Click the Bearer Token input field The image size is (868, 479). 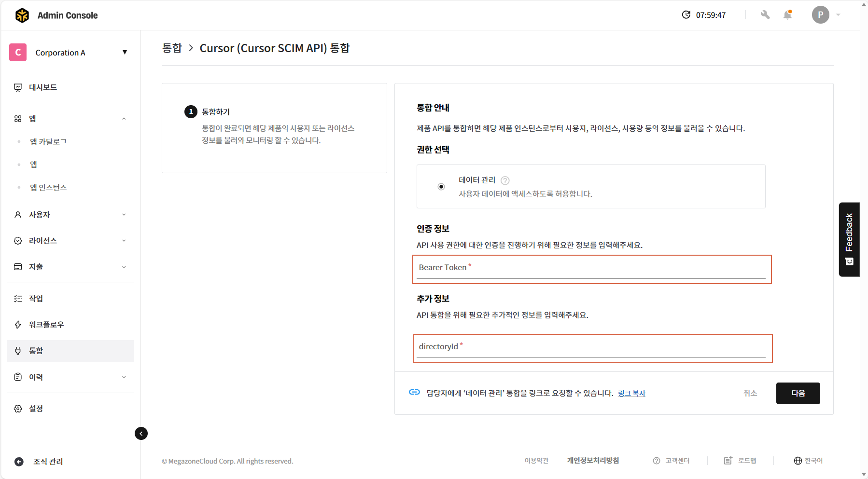[x=591, y=269]
